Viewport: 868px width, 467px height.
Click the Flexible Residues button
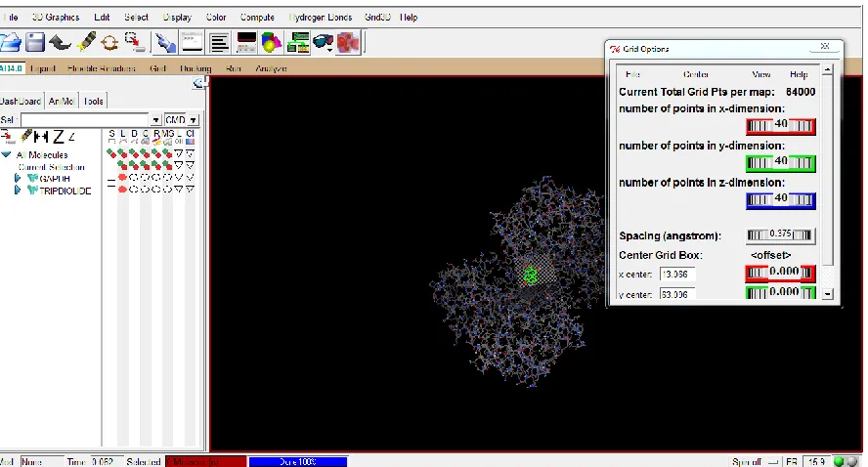(x=102, y=68)
